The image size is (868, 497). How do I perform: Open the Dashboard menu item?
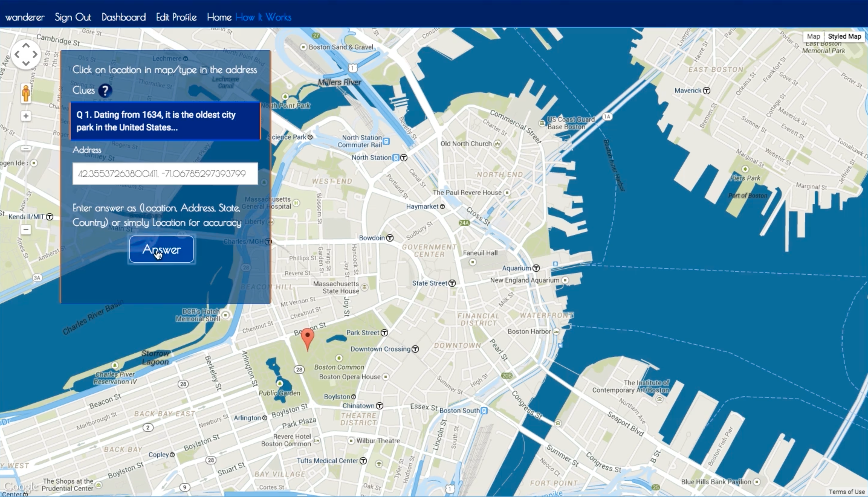click(123, 17)
